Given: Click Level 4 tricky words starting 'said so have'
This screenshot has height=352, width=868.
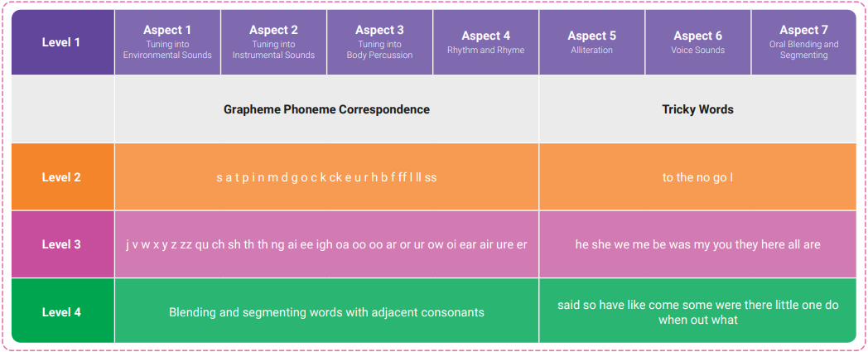Looking at the screenshot, I should 697,312.
